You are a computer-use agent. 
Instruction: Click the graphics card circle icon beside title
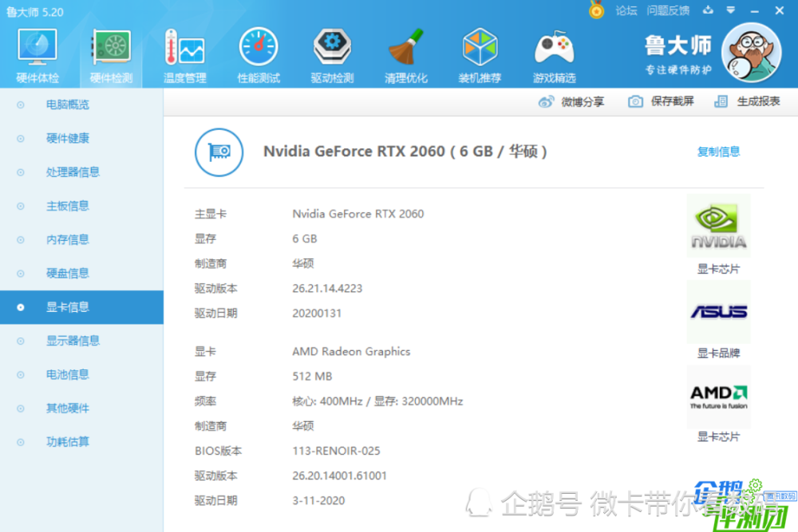point(219,152)
